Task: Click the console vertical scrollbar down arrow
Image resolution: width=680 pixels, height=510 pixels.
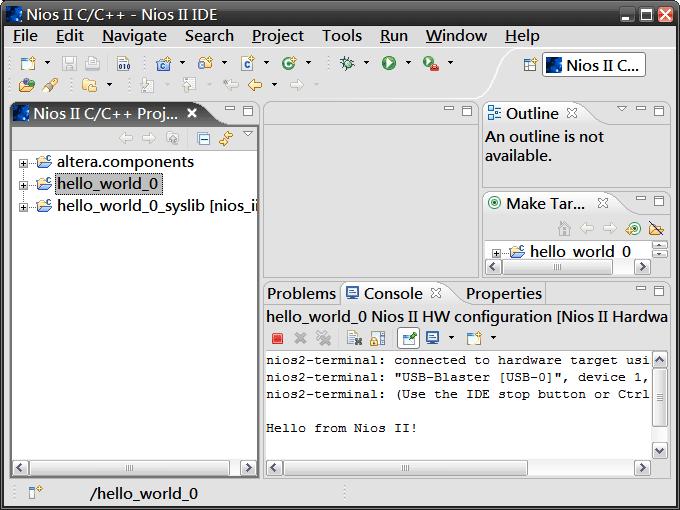Action: tap(660, 451)
